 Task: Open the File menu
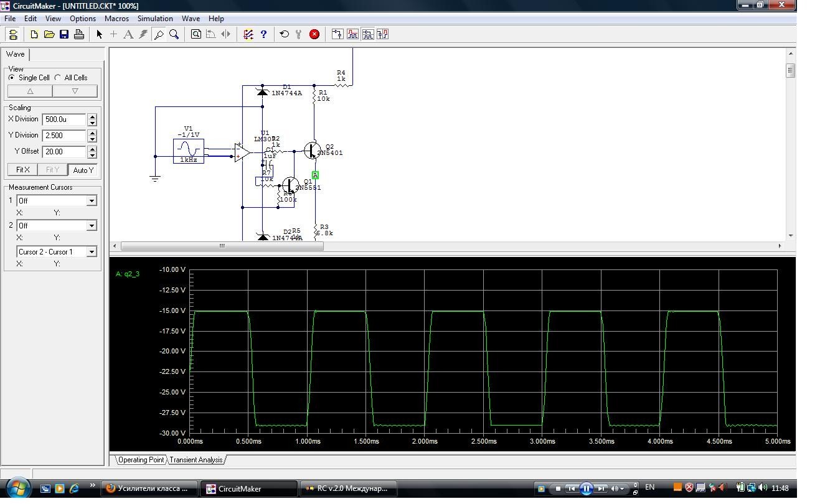click(x=10, y=19)
